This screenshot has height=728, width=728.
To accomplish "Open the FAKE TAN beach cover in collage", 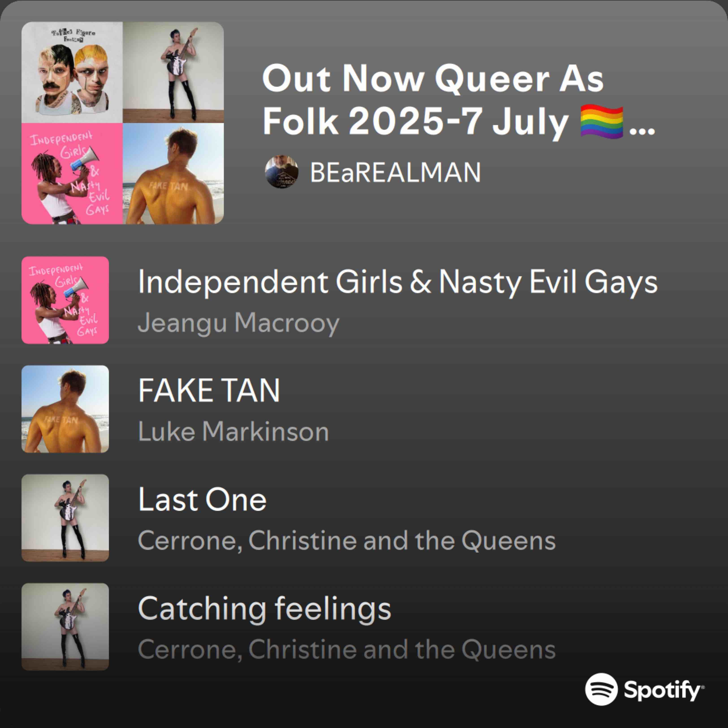I will [173, 174].
